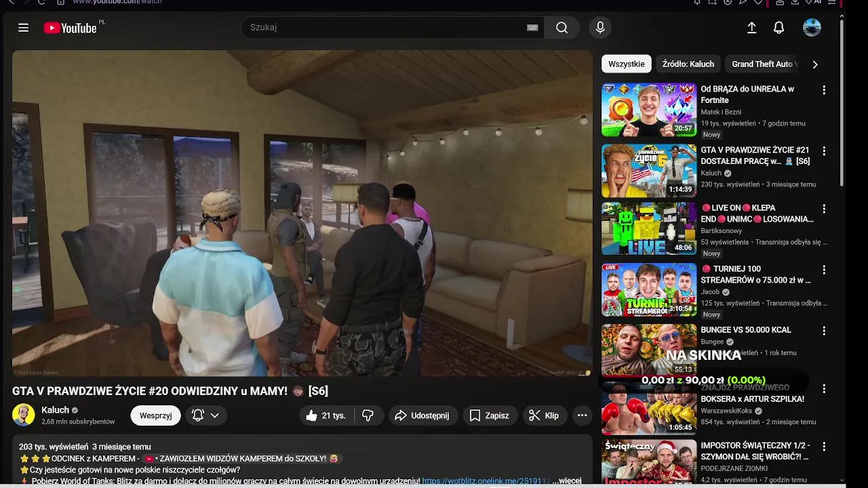Open the YouTube hamburger guide menu
The height and width of the screenshot is (488, 868).
[24, 28]
